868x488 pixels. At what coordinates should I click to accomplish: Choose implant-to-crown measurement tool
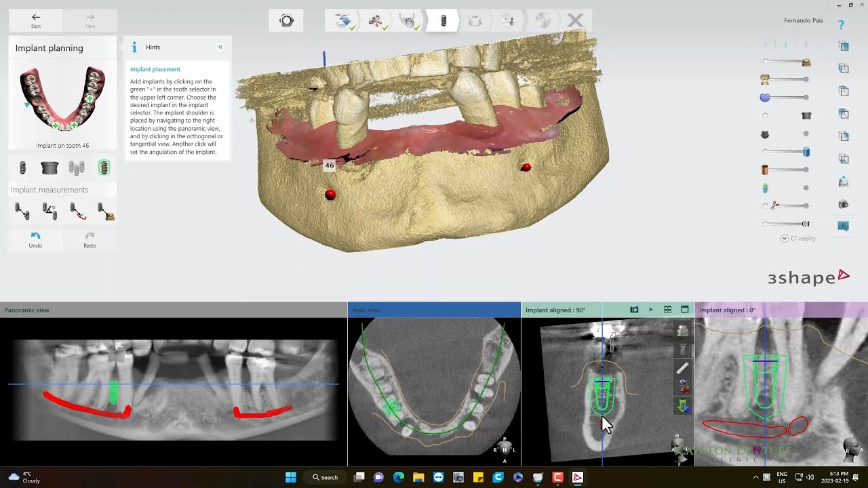(106, 211)
